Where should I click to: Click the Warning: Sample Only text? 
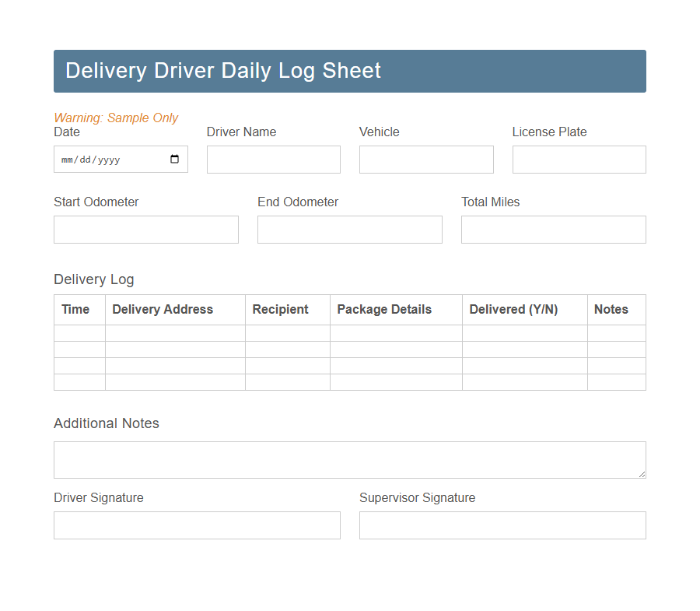tap(116, 118)
